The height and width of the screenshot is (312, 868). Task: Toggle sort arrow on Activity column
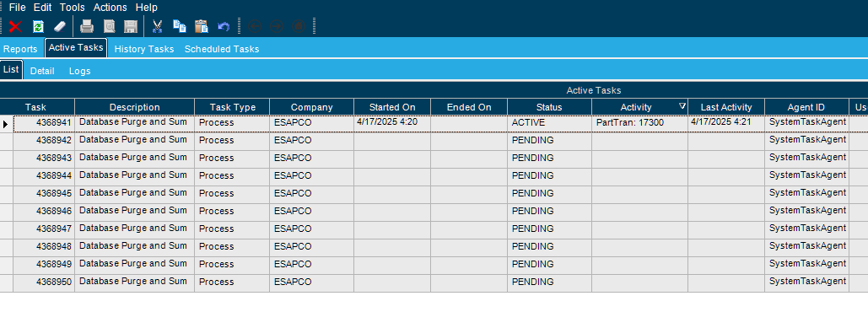[682, 106]
